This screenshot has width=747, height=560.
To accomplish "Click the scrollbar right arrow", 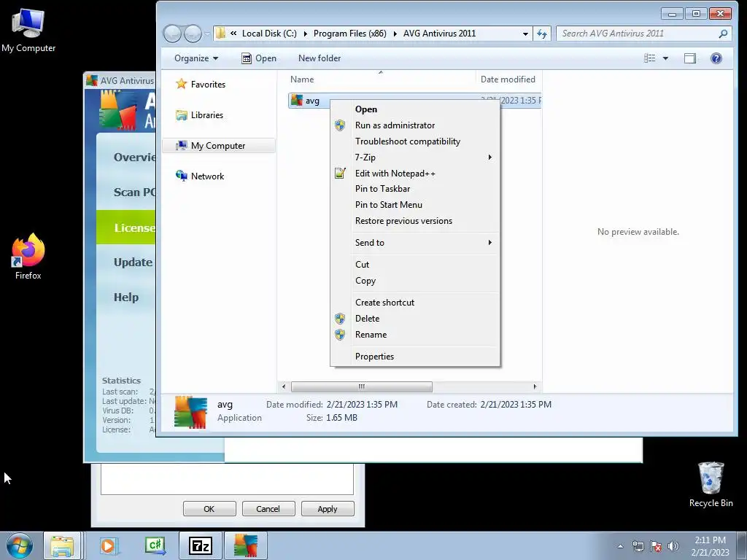I will (x=535, y=386).
